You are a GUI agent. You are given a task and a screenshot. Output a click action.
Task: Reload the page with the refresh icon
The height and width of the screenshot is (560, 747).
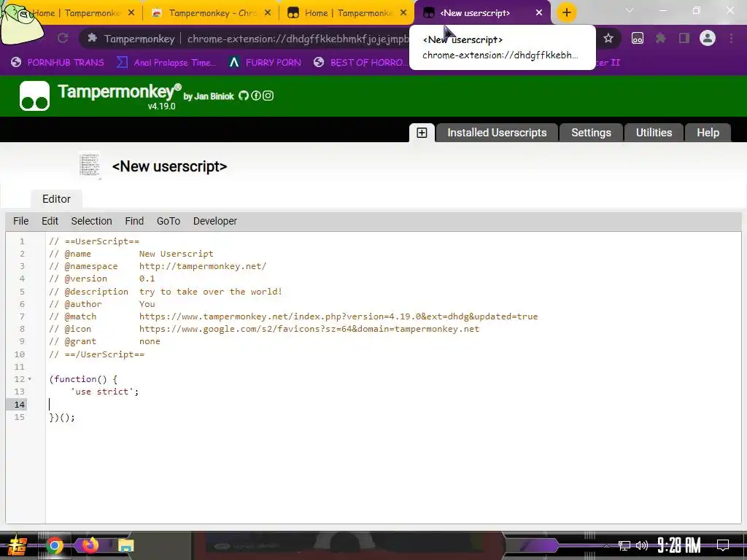coord(63,38)
